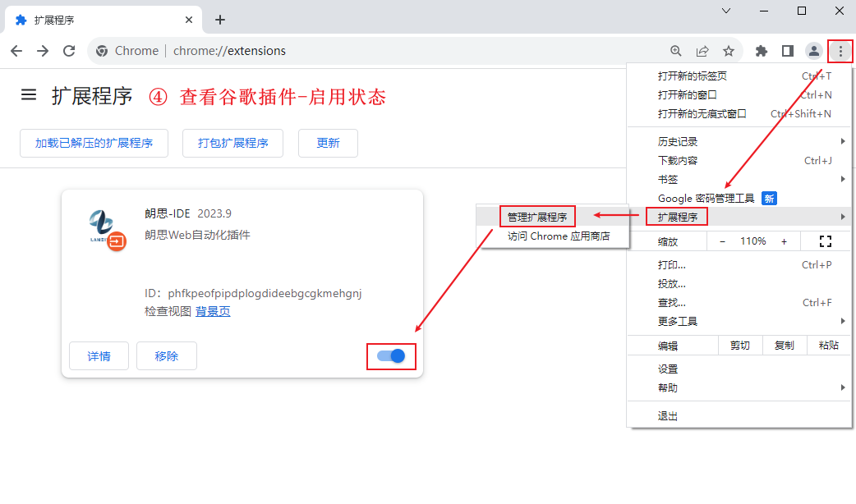Open the Extensions puzzle icon in toolbar

[x=762, y=51]
